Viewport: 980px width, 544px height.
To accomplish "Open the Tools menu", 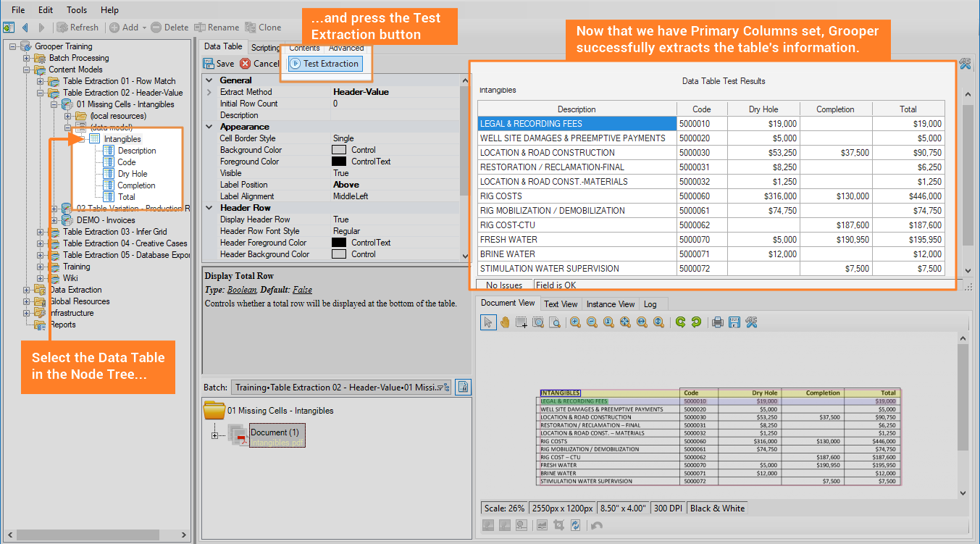I will point(77,10).
